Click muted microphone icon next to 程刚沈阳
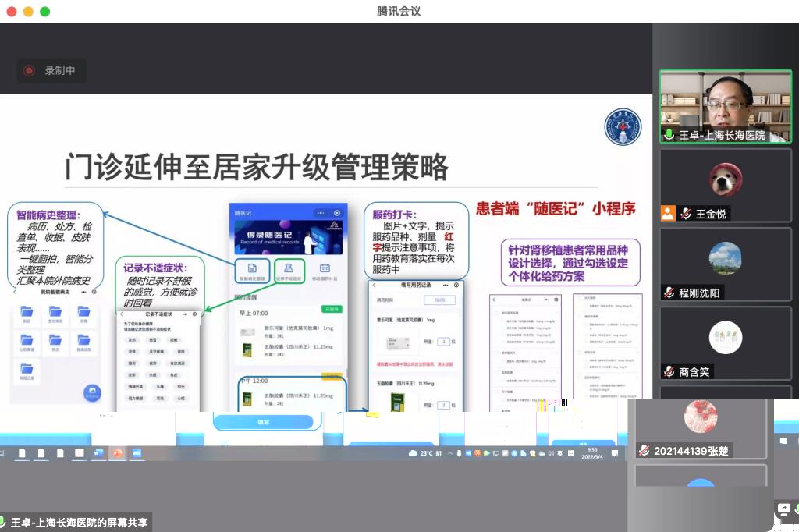This screenshot has height=532, width=799. click(669, 293)
